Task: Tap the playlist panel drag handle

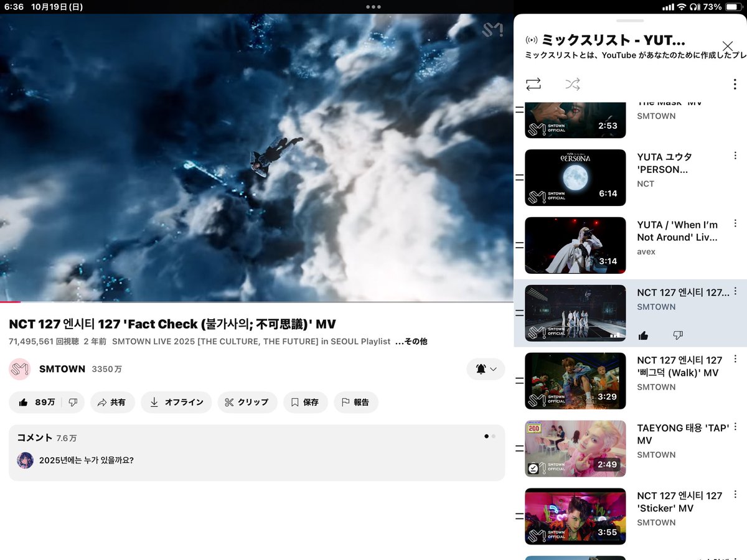Action: 630,21
